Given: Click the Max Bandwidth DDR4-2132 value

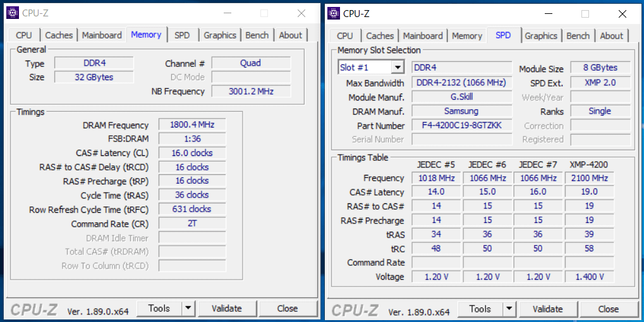Looking at the screenshot, I should [x=461, y=83].
